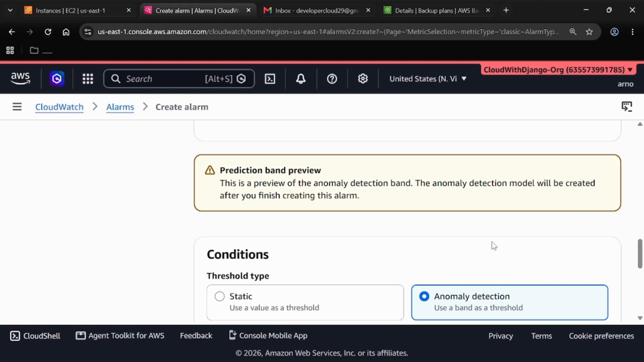Bookmark this page with the star icon

[589, 32]
